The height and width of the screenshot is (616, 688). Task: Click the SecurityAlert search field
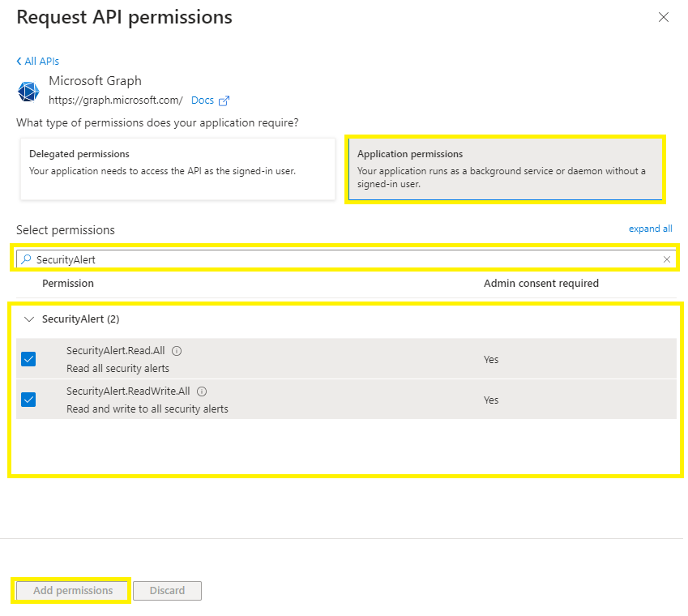[346, 259]
